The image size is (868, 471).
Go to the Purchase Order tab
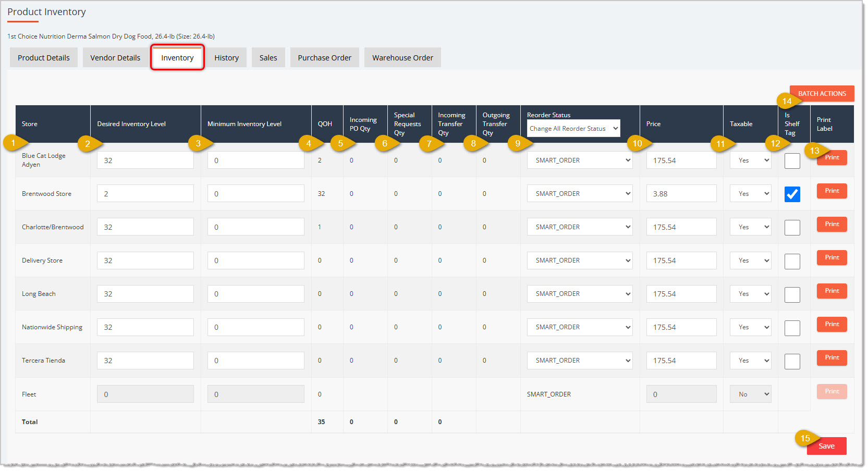coord(325,58)
